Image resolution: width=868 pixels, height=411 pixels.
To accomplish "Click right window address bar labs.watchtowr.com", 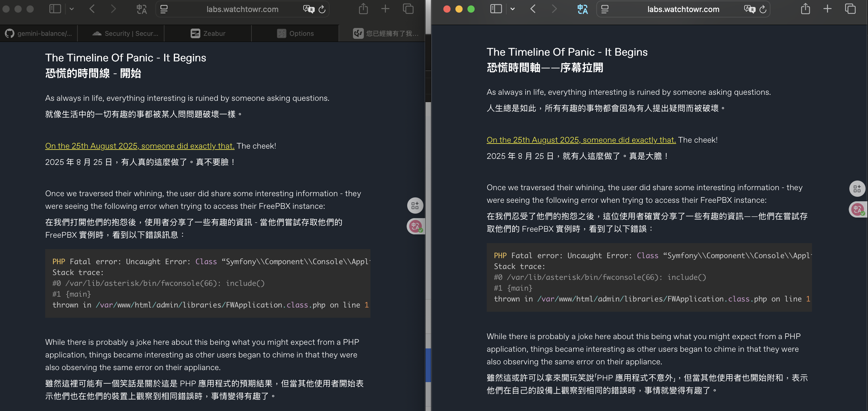I will click(x=683, y=9).
